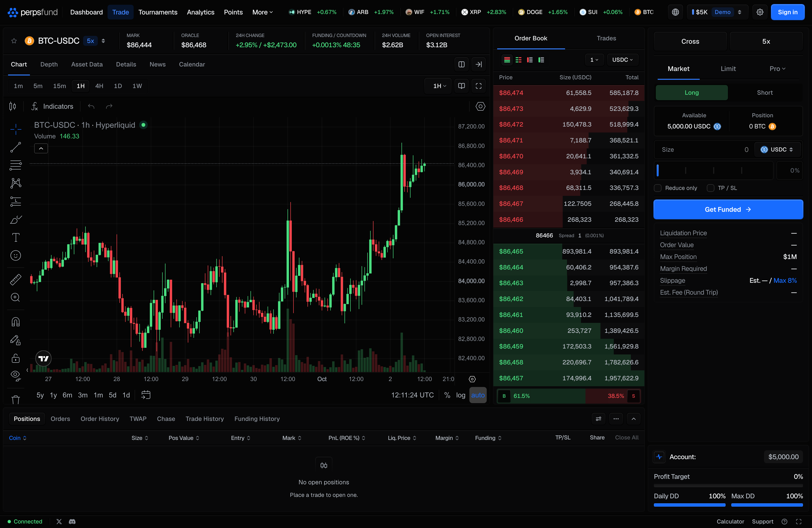812x528 pixels.
Task: Select the ruler measure tool
Action: coord(15,280)
